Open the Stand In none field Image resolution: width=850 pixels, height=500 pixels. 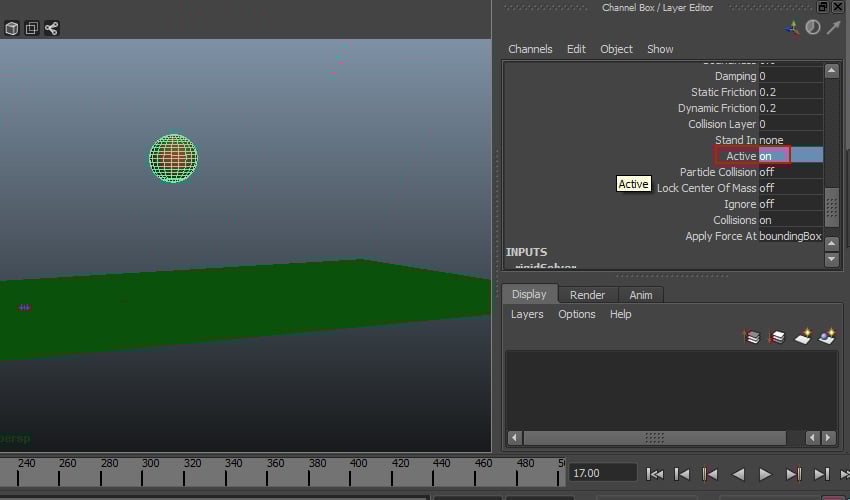pyautogui.click(x=790, y=140)
